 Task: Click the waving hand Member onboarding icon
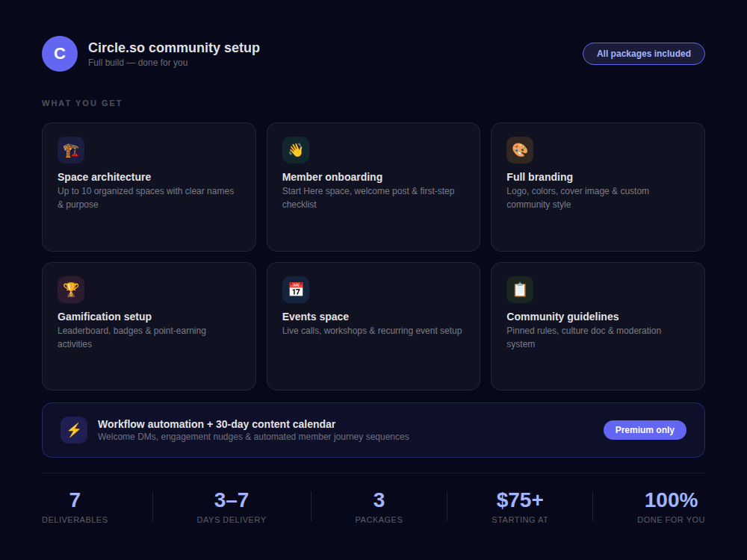point(295,150)
